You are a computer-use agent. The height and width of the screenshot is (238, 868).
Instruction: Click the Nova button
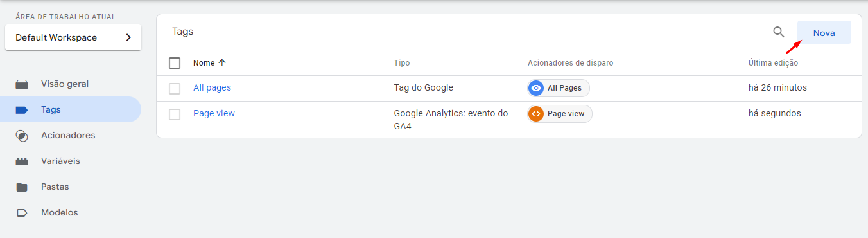pyautogui.click(x=824, y=33)
